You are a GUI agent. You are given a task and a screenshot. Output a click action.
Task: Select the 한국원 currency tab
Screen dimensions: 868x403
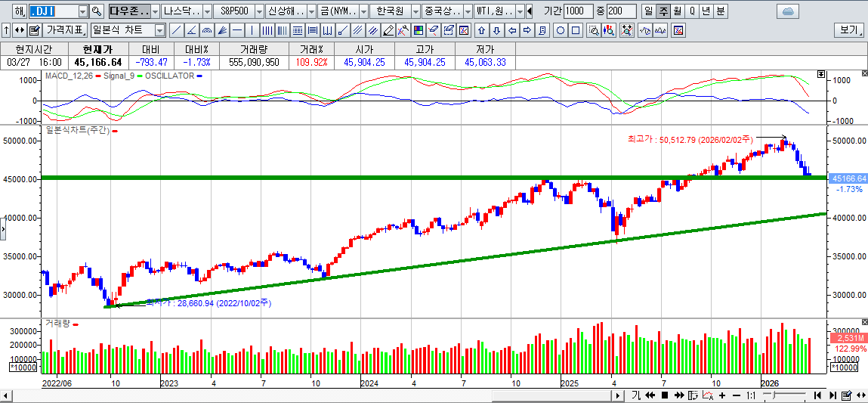pyautogui.click(x=391, y=11)
